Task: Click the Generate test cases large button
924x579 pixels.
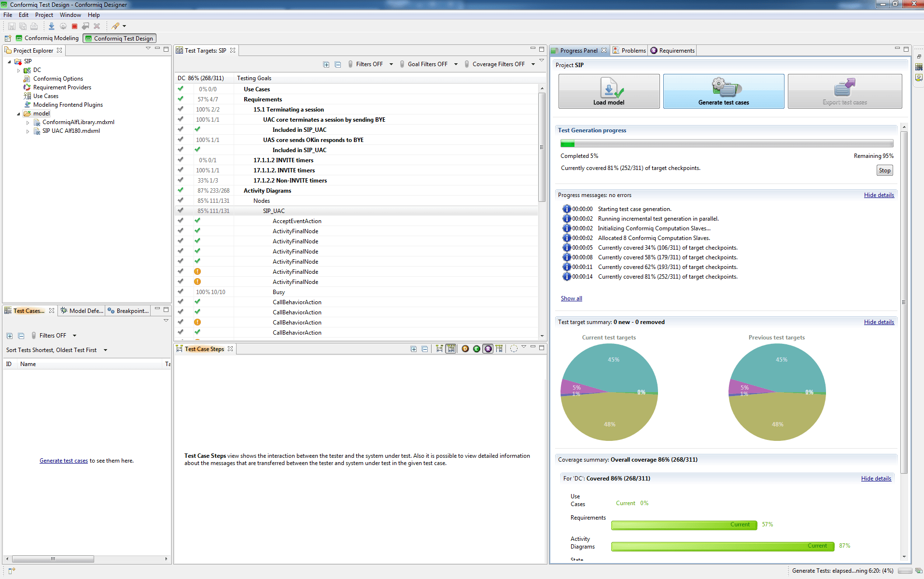Action: pyautogui.click(x=724, y=91)
